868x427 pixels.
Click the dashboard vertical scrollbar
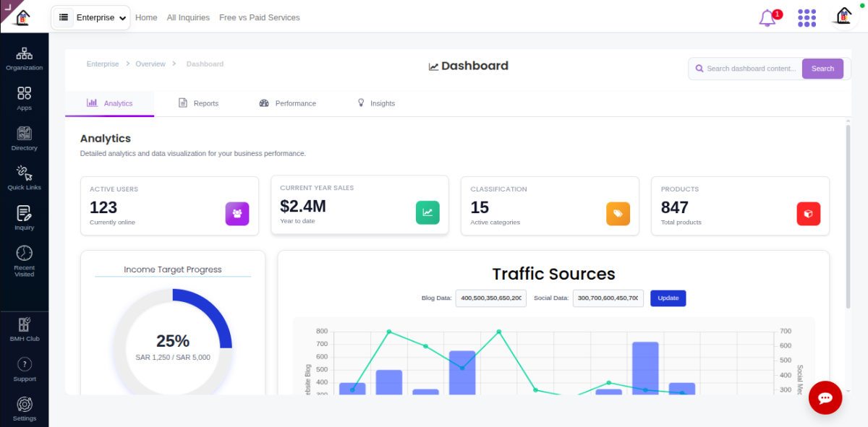click(848, 217)
